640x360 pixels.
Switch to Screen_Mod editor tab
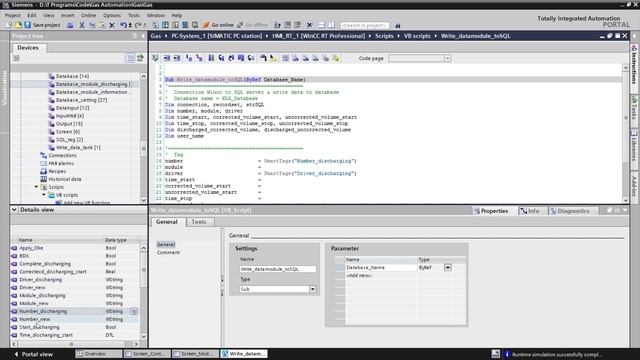pyautogui.click(x=195, y=354)
